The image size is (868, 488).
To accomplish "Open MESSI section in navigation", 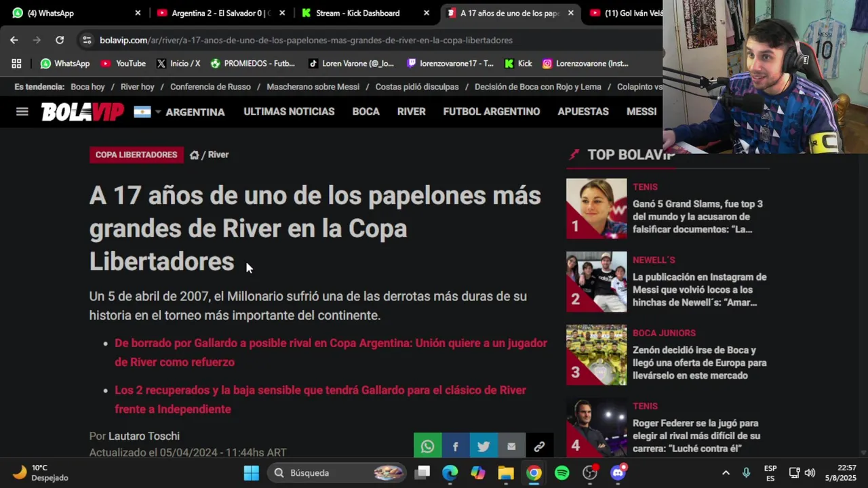I will (x=642, y=112).
